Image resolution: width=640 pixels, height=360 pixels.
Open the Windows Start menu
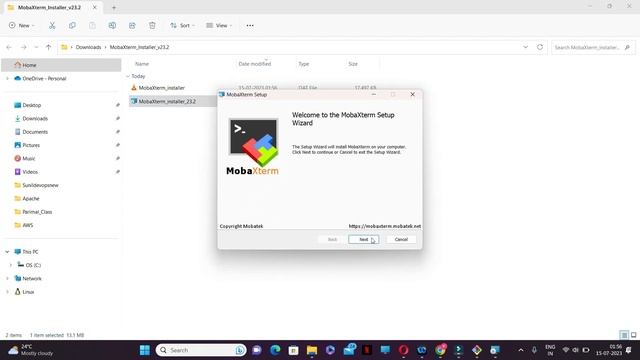tap(145, 350)
